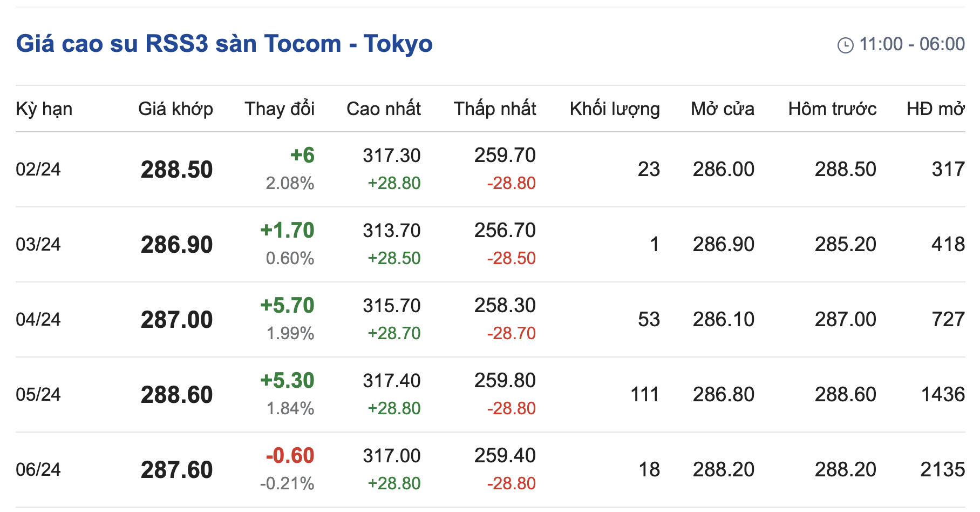Select the 04/24 contract term
This screenshot has height=512, width=980.
[x=38, y=320]
